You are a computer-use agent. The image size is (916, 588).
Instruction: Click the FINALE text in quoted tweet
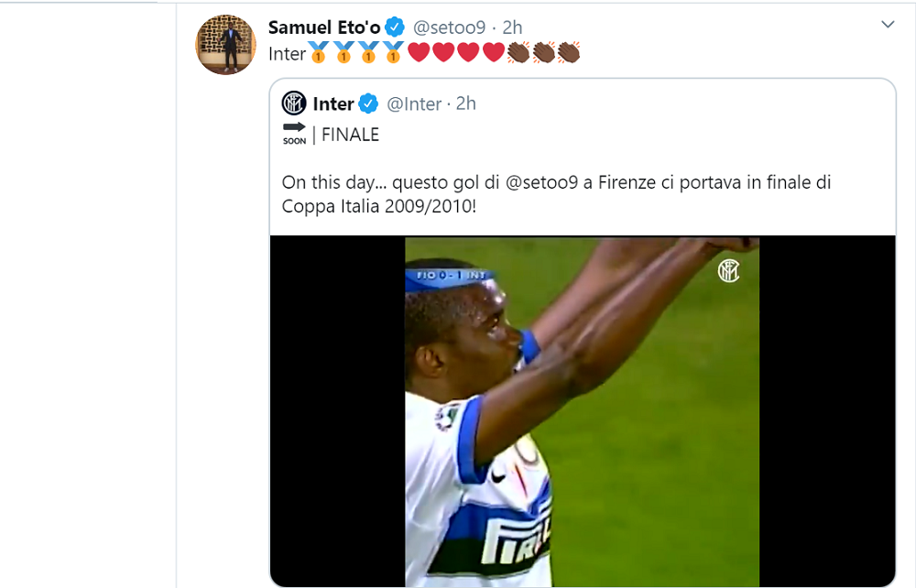tap(350, 135)
